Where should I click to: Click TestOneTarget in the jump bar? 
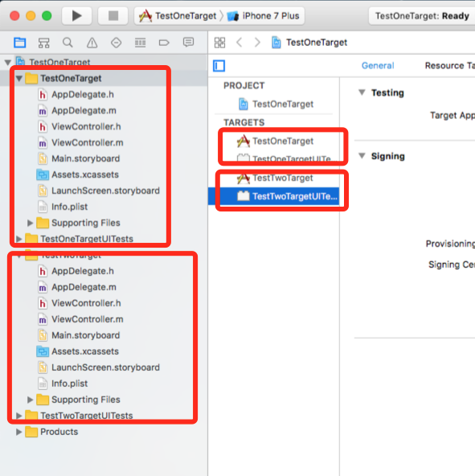[309, 43]
